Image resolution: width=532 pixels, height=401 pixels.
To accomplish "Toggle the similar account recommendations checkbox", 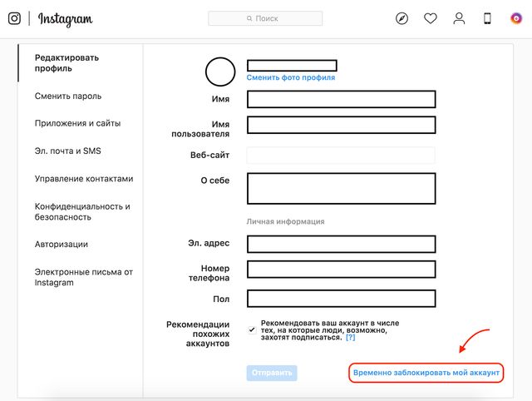I will coord(252,329).
